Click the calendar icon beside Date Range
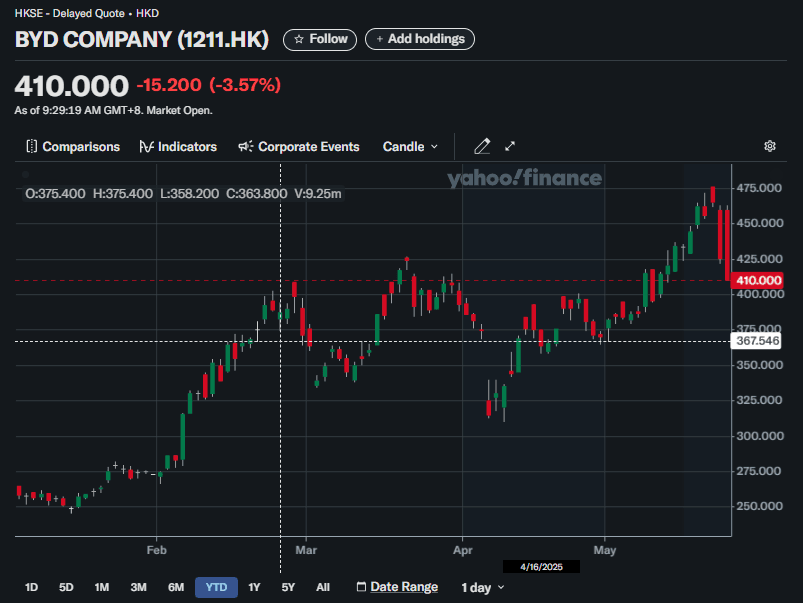This screenshot has width=803, height=603. (x=361, y=587)
